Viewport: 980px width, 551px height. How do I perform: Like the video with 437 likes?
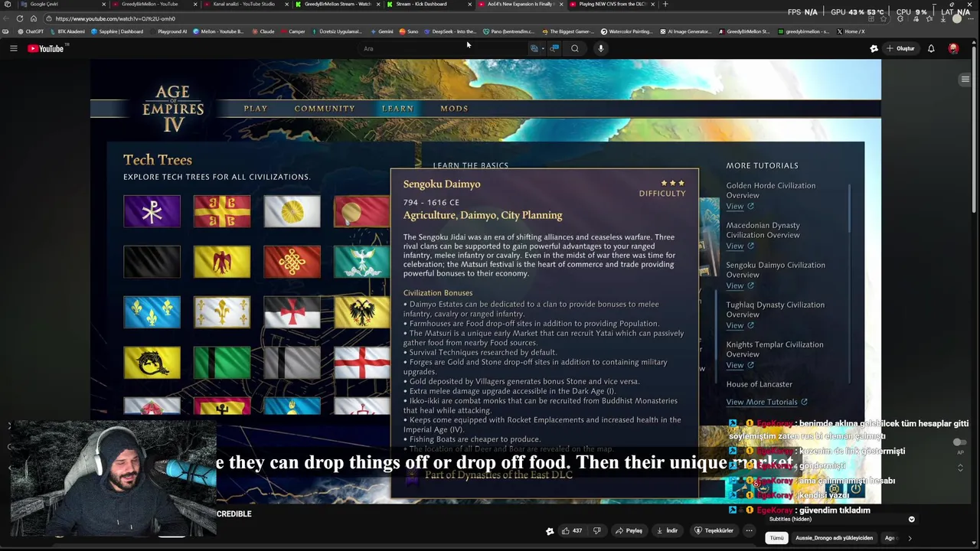click(x=572, y=530)
